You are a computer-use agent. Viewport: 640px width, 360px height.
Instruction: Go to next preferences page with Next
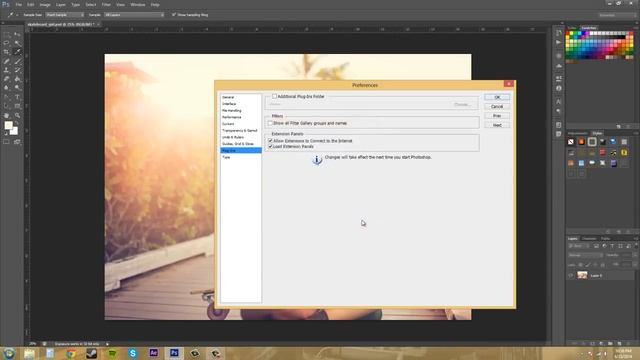click(497, 125)
